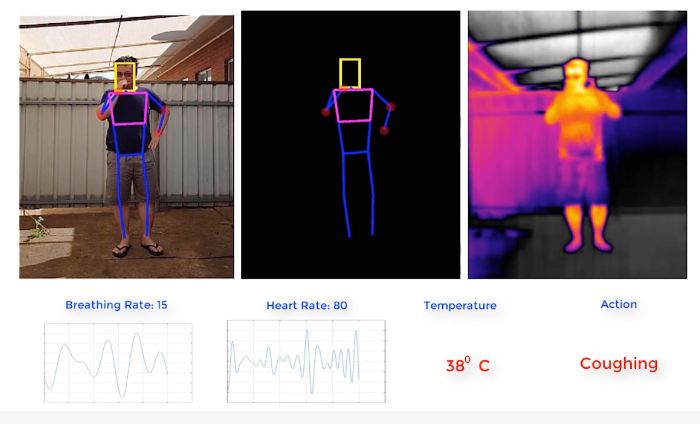Select the Action heading

click(x=618, y=304)
